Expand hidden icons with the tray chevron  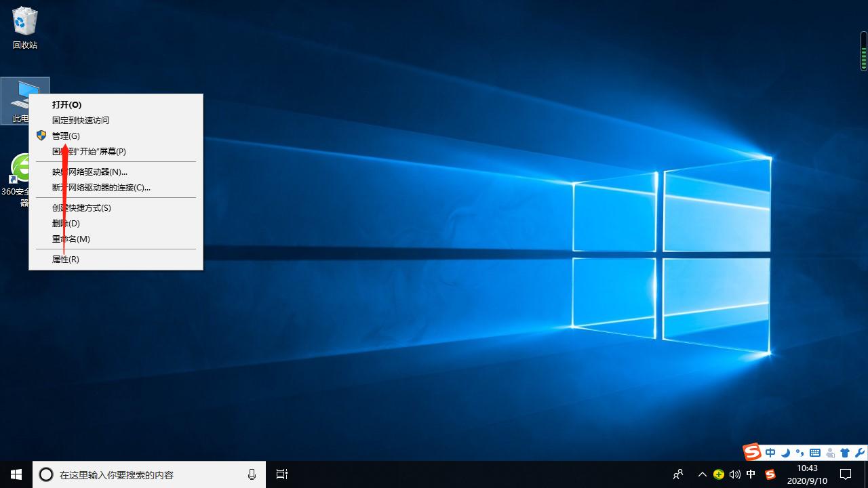[x=703, y=474]
